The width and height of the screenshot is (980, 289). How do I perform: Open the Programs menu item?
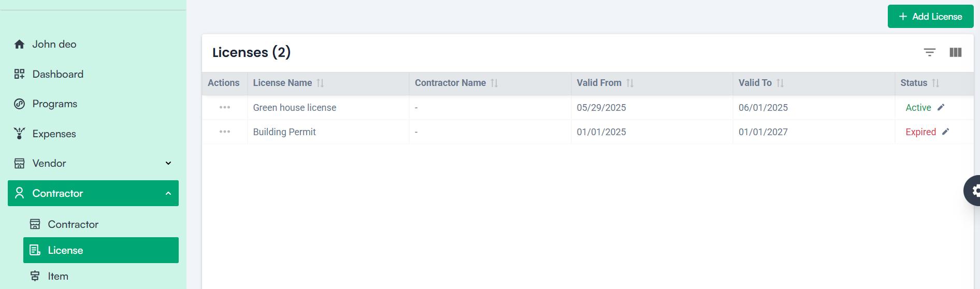(54, 104)
